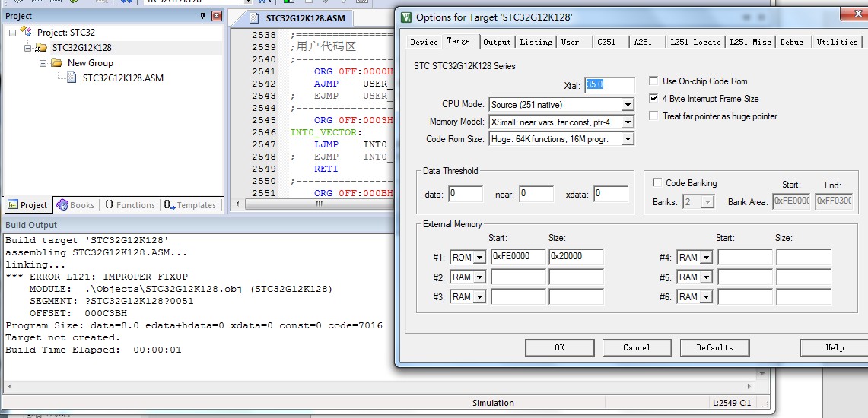This screenshot has width=868, height=418.
Task: Click the #1 Size field showing 0x20000
Action: click(577, 257)
